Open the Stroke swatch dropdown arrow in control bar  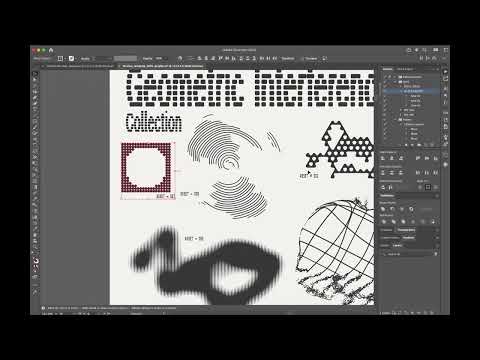[x=76, y=58]
